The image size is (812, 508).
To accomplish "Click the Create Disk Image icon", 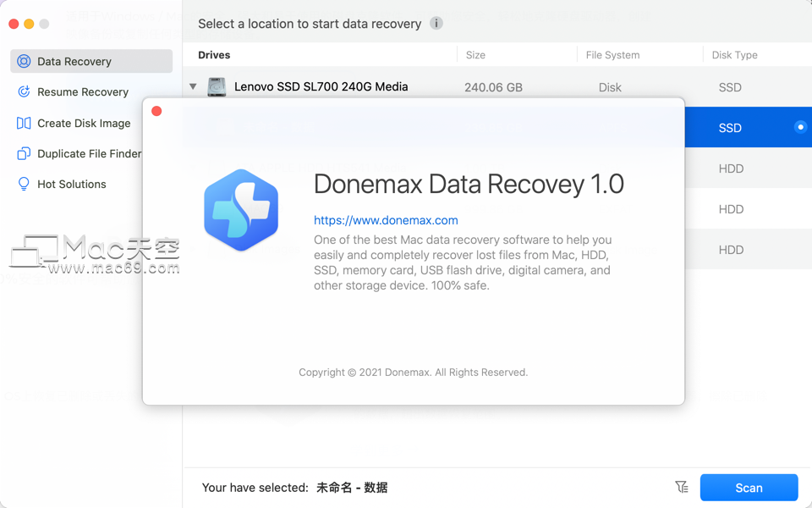I will pos(24,123).
